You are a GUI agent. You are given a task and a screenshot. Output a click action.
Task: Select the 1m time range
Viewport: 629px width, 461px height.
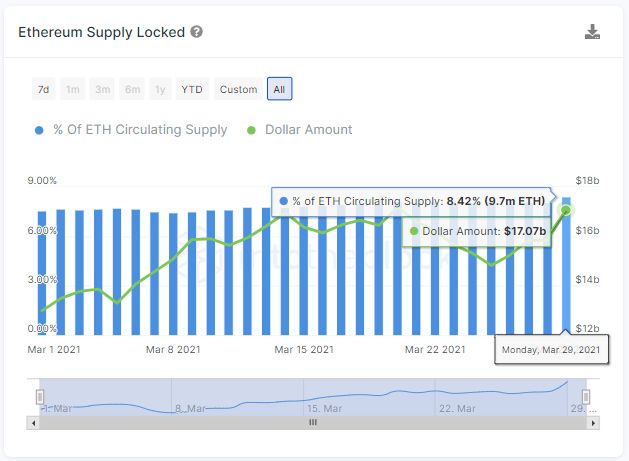tap(73, 89)
